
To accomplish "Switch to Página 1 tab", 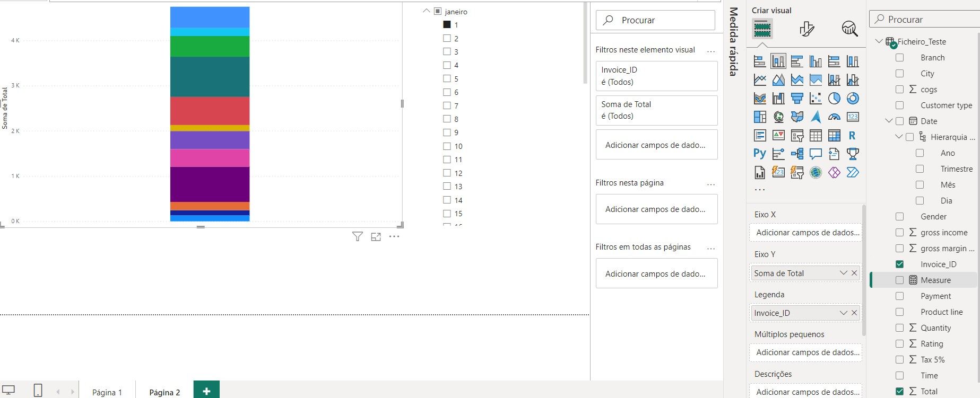I will (x=107, y=392).
